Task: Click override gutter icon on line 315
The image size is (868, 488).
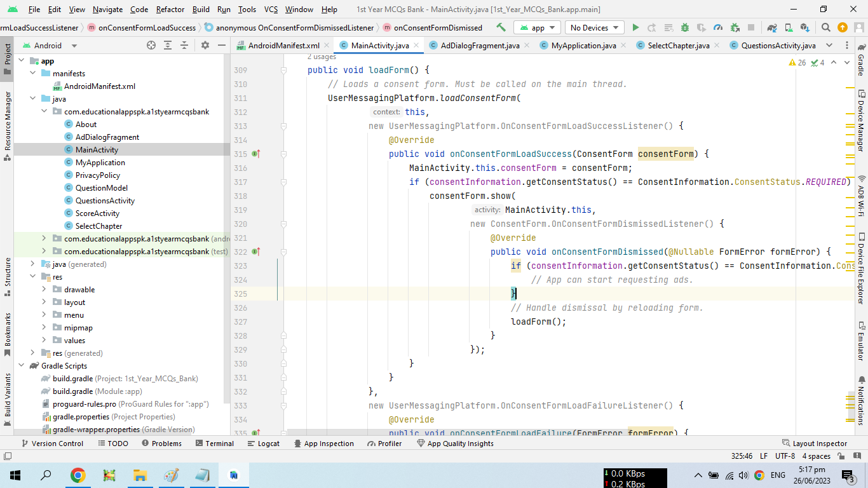Action: click(x=257, y=154)
